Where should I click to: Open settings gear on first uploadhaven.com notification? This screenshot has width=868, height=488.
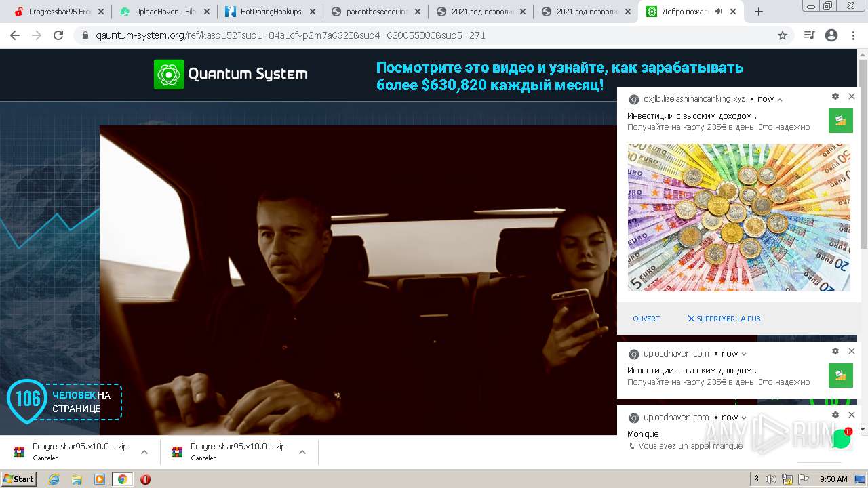(x=835, y=351)
